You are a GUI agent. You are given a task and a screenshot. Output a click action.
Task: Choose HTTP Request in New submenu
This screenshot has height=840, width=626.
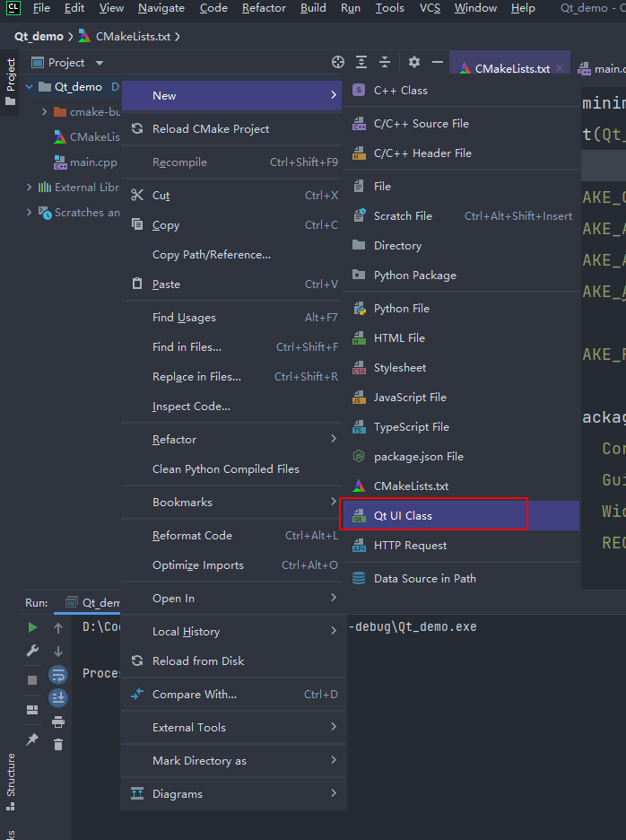point(461,546)
